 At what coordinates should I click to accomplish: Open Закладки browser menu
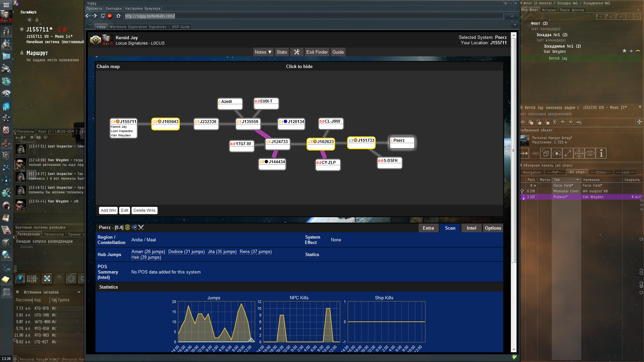[x=113, y=8]
